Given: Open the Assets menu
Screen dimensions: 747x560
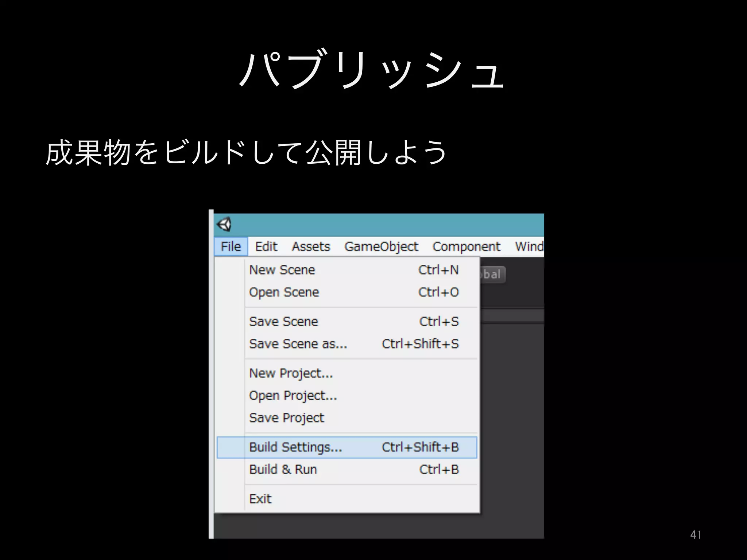Looking at the screenshot, I should click(x=311, y=246).
